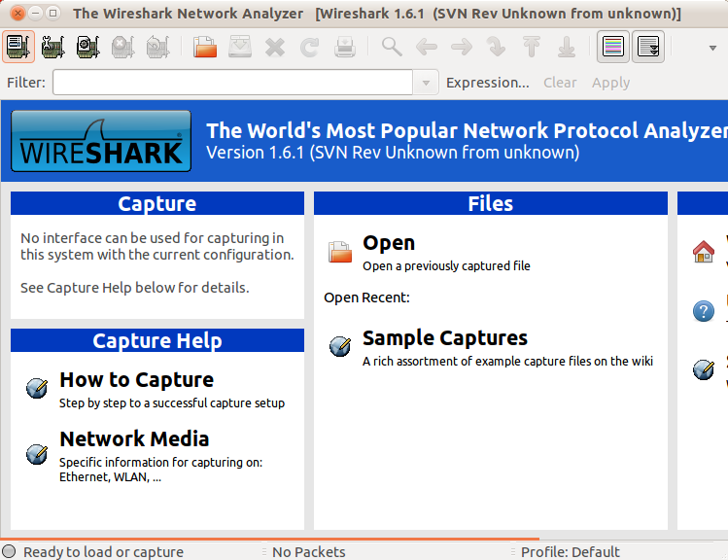This screenshot has width=728, height=560.
Task: Toggle packet list colorize button
Action: pos(613,47)
